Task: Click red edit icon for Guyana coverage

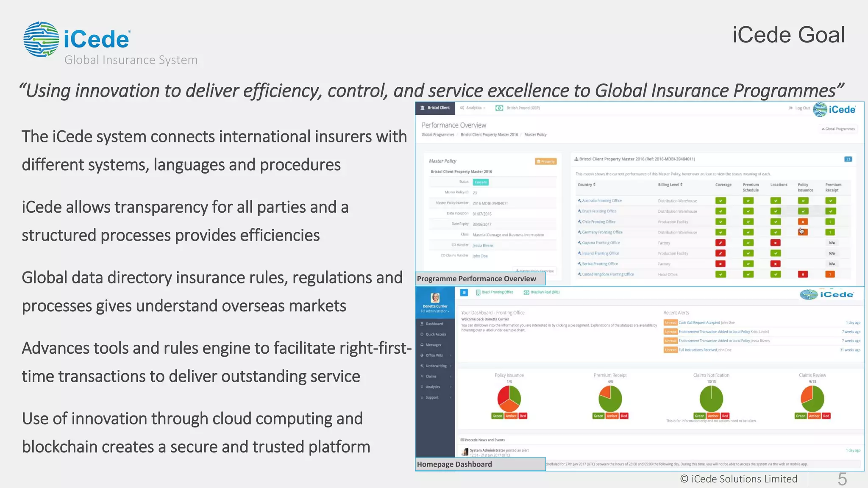Action: 721,243
